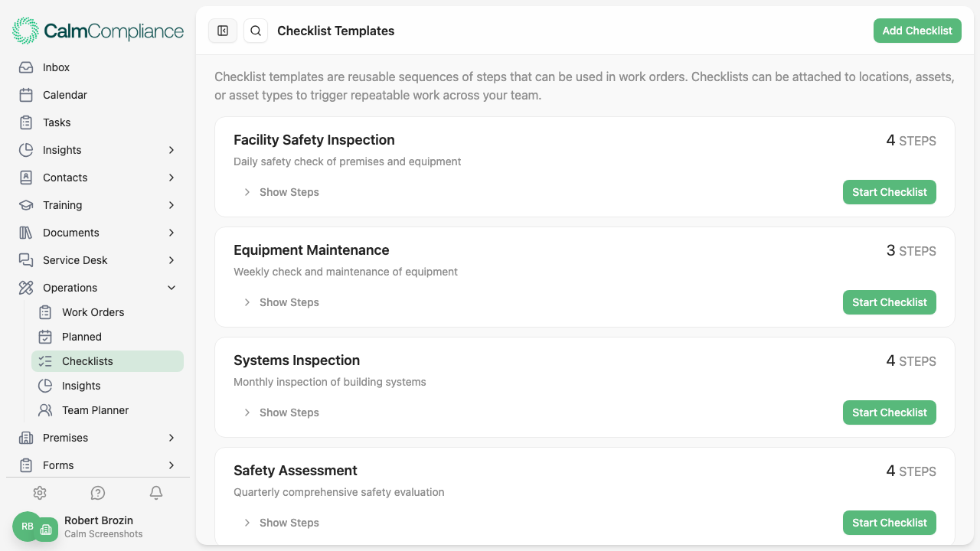
Task: Click the Systems Inspection title
Action: coord(296,360)
